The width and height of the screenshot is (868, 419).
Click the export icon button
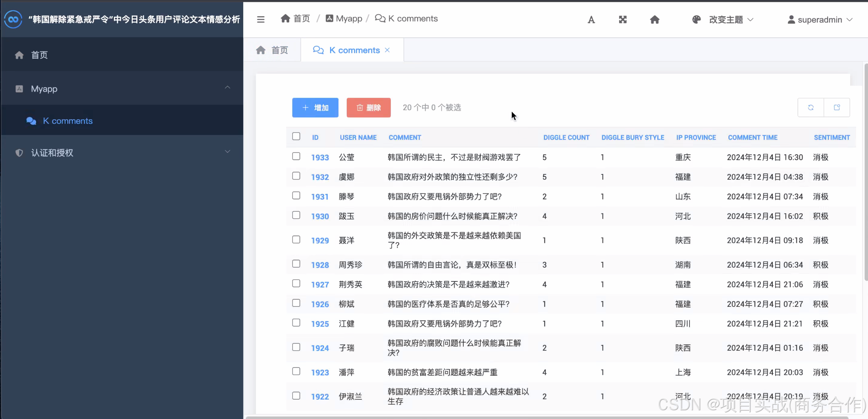(837, 107)
